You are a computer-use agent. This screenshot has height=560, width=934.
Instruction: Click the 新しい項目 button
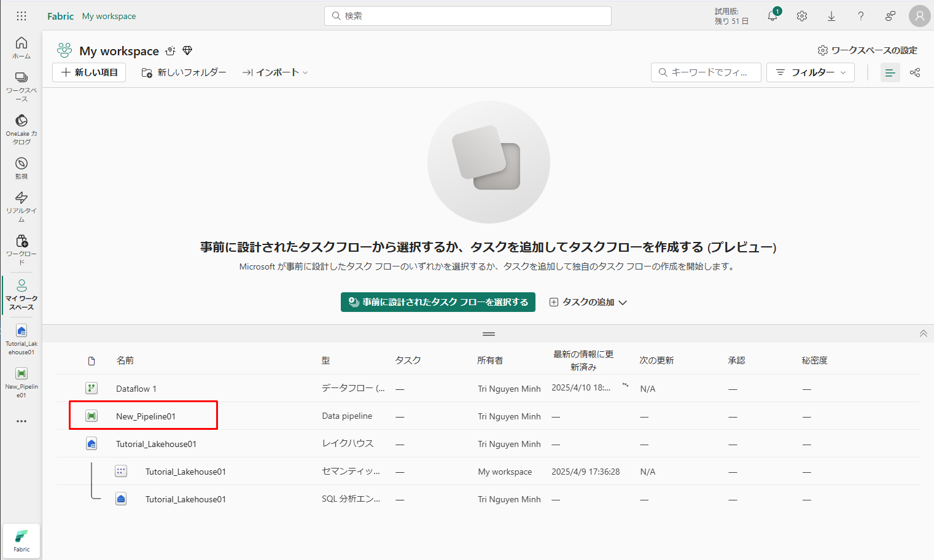[90, 72]
